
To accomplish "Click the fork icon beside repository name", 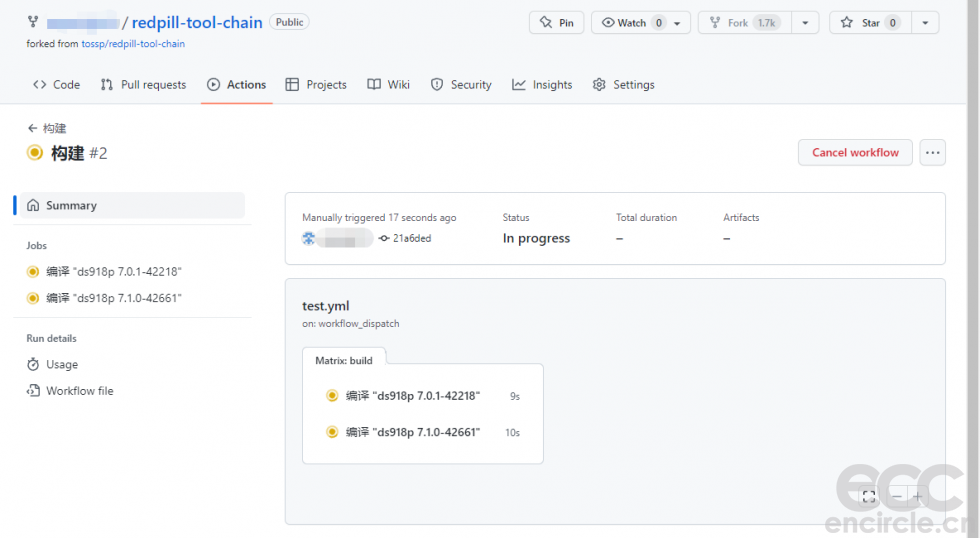I will (x=33, y=22).
